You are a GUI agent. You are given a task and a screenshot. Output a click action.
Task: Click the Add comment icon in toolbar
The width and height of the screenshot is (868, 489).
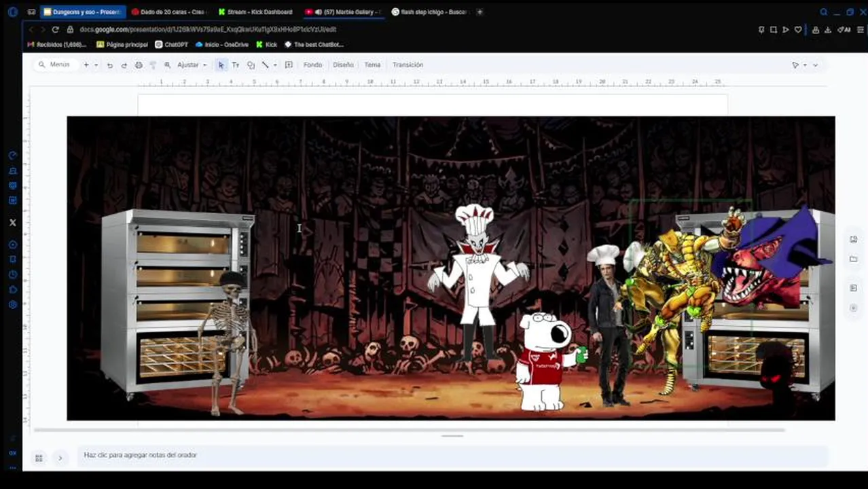(x=289, y=65)
